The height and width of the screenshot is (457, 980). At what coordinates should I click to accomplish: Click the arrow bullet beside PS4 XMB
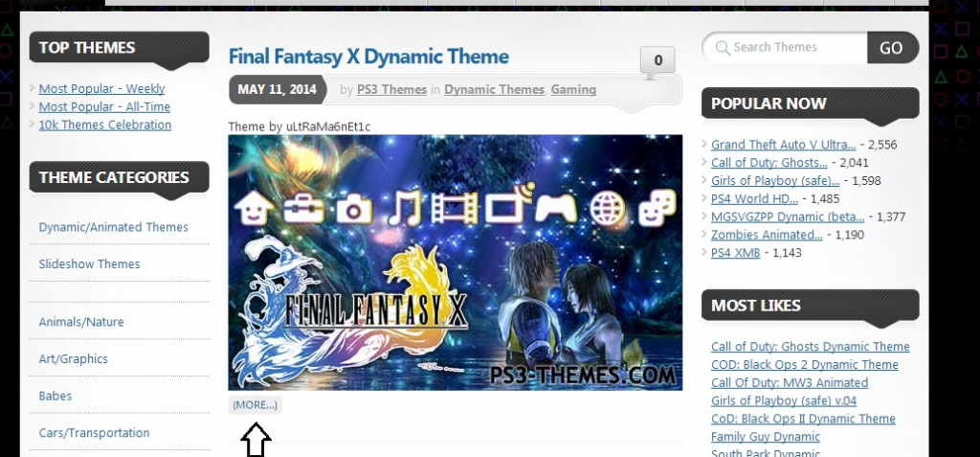pos(704,253)
